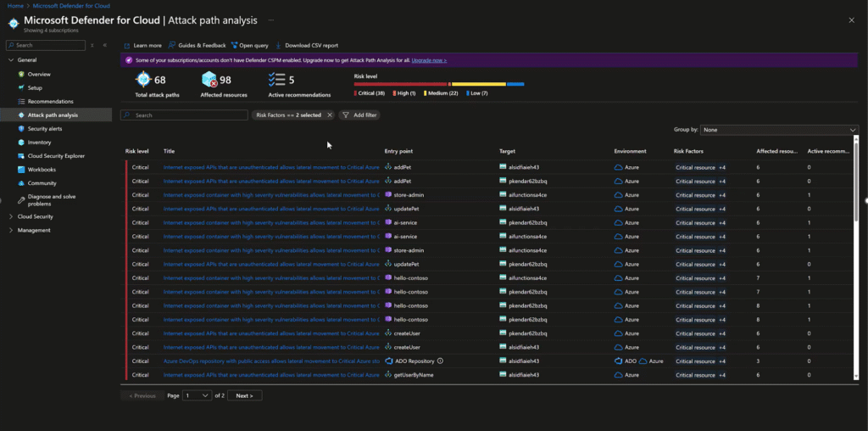
Task: Click the yellow Medium segment of risk bar
Action: (x=478, y=84)
